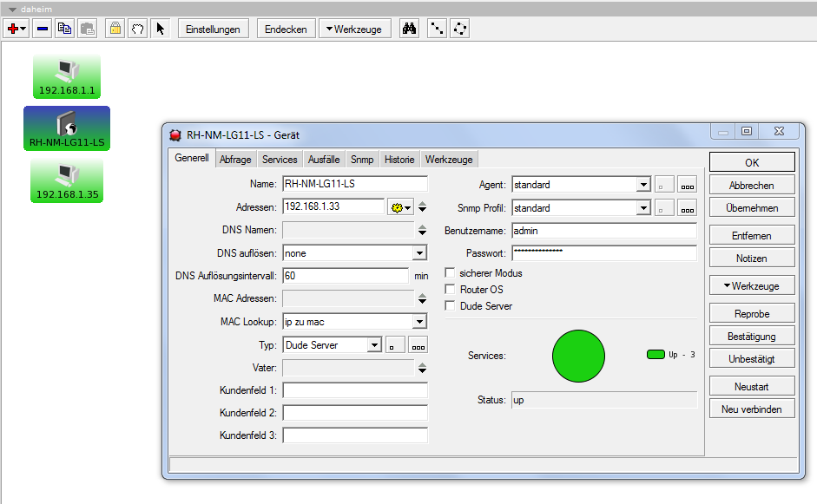This screenshot has width=817, height=504.
Task: Tick the Dude Server checkbox
Action: click(x=450, y=306)
